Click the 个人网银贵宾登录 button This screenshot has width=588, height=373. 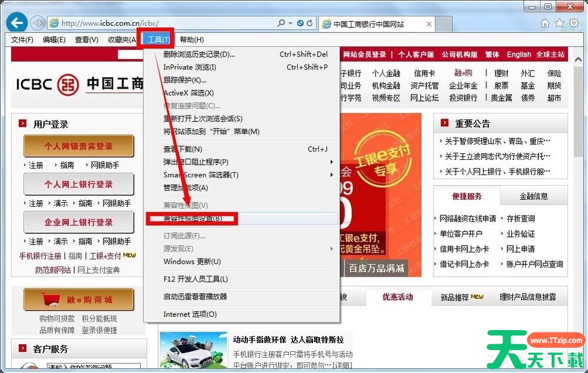click(x=79, y=146)
